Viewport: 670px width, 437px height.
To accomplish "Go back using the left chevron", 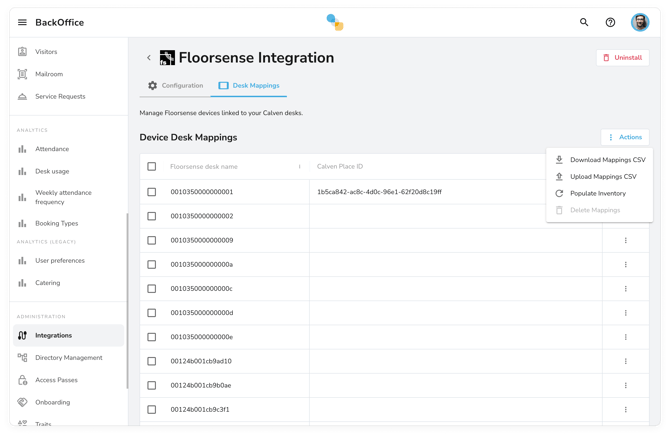I will (149, 58).
